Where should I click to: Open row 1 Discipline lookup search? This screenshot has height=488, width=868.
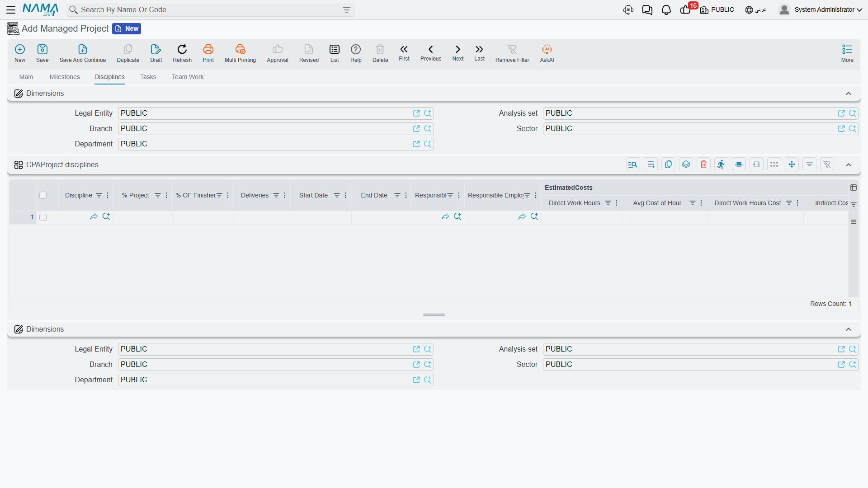[106, 217]
